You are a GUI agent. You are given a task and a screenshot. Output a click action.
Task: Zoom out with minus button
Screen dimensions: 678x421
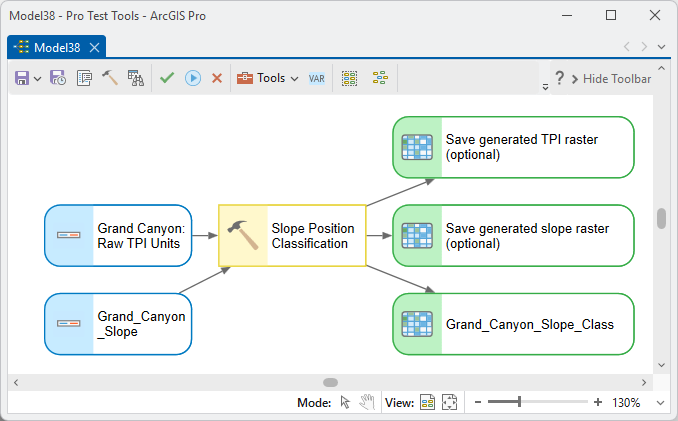(x=478, y=402)
